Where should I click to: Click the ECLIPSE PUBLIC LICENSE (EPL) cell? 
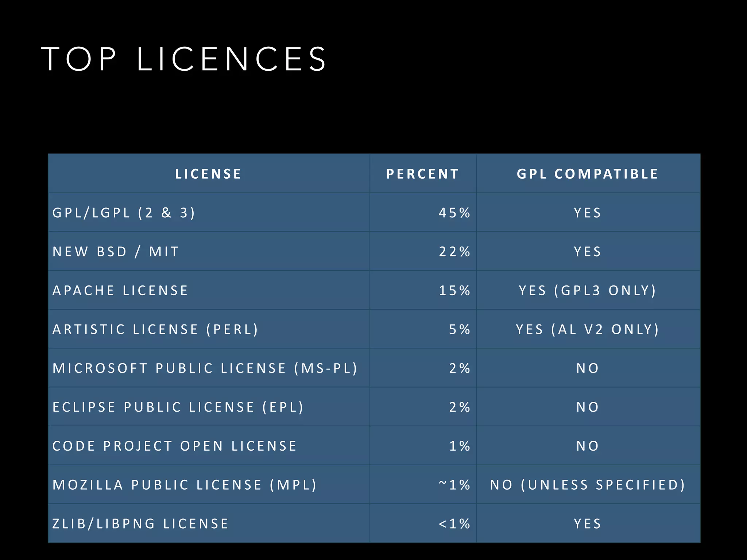click(x=178, y=407)
